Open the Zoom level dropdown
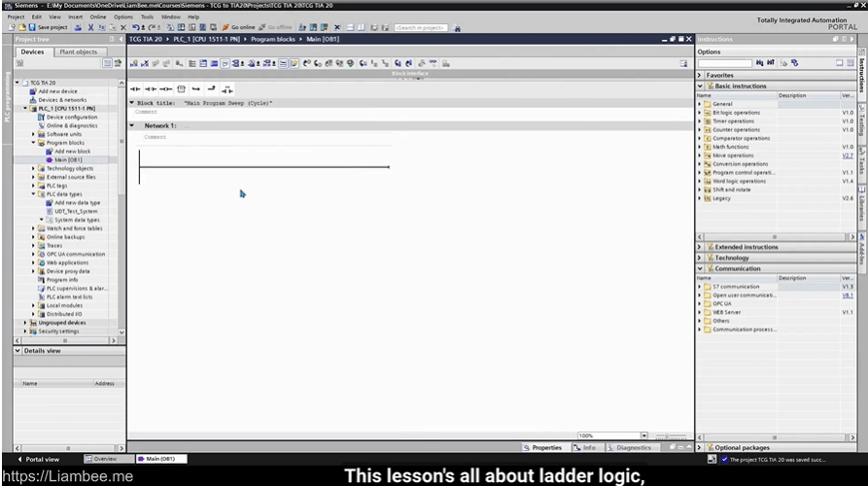 pyautogui.click(x=643, y=435)
